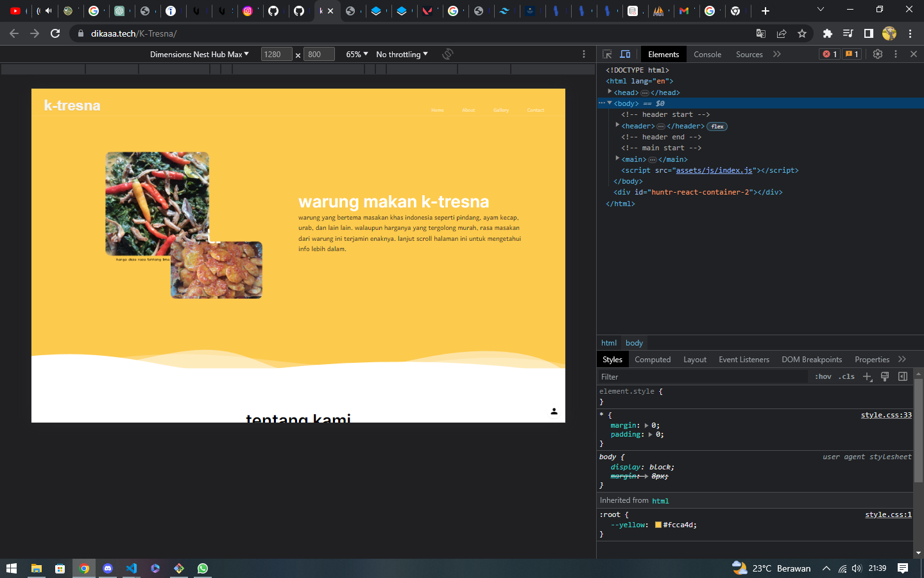Viewport: 924px width, 578px height.
Task: Open the Chrome three-dot menu
Action: point(910,33)
